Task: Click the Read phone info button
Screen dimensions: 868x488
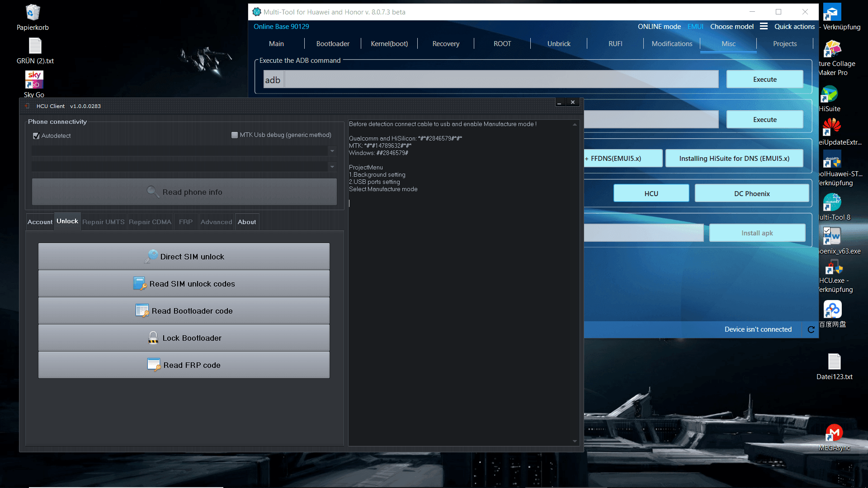Action: (184, 192)
